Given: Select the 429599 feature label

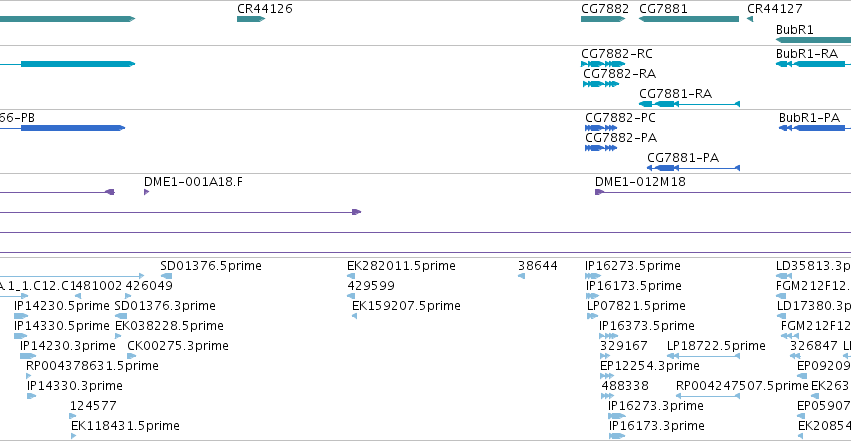Looking at the screenshot, I should pos(371,286).
